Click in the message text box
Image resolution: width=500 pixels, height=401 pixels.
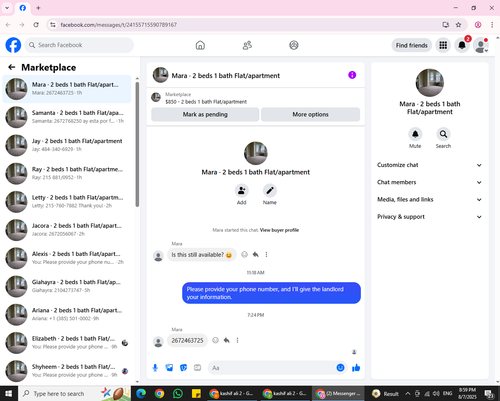pos(273,368)
